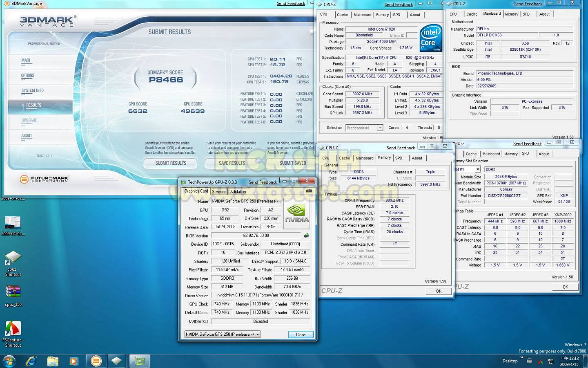Screen dimensions: 588x368
Task: Open ABOUT in 3DMark sidebar
Action: point(27,135)
